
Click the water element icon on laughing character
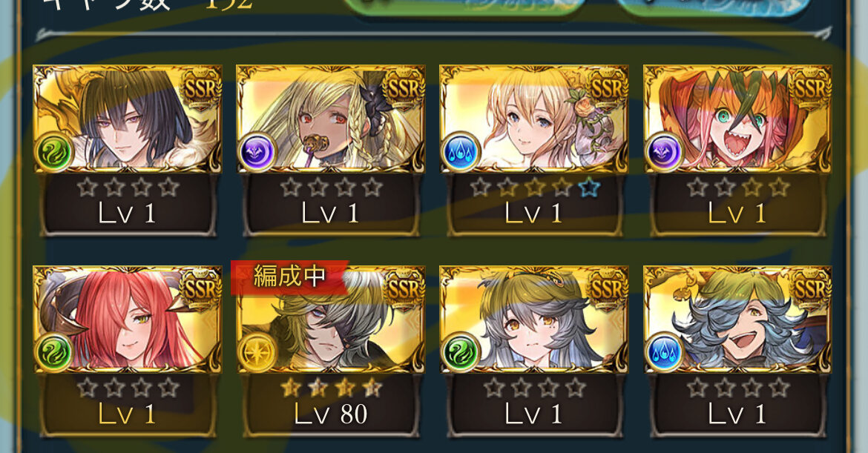(664, 352)
